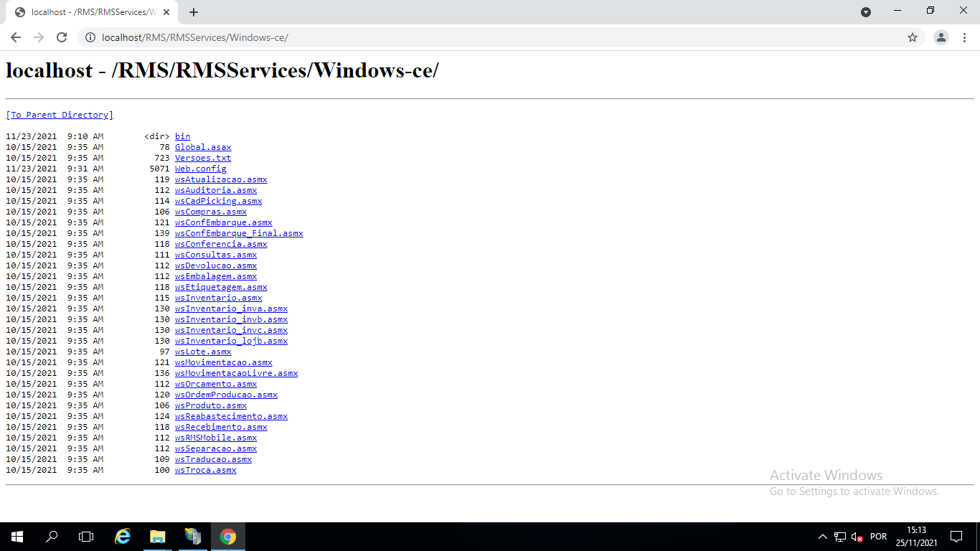980x551 pixels.
Task: Click Chrome icon on taskbar
Action: click(228, 537)
